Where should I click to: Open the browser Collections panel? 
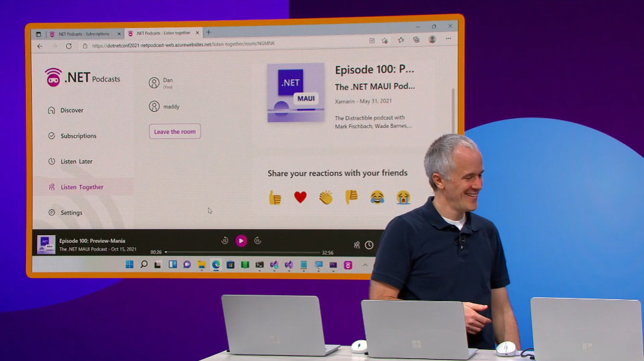pos(417,40)
